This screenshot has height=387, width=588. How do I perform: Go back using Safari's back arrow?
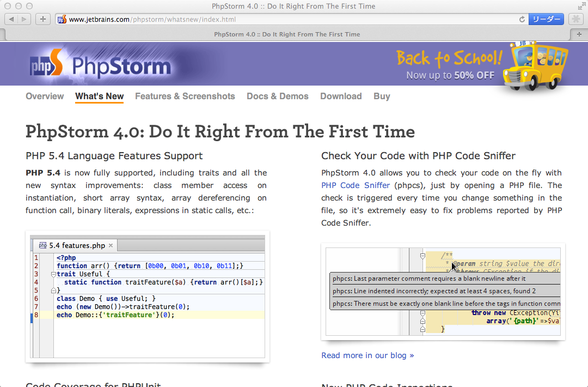click(12, 19)
